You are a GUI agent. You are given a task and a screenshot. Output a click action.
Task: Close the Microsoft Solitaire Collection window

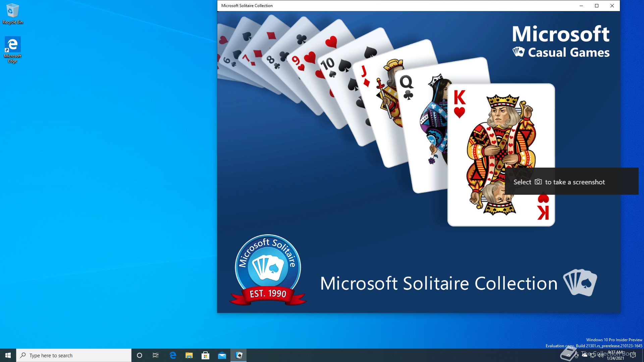tap(612, 6)
